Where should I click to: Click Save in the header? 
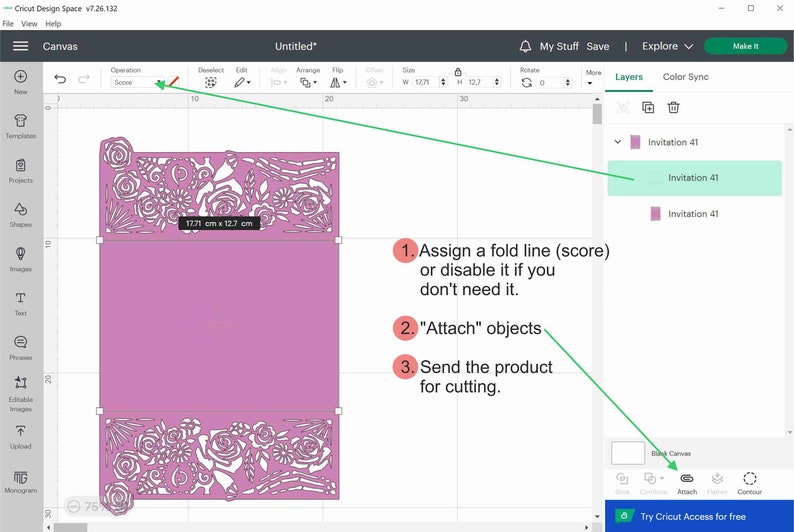[598, 46]
